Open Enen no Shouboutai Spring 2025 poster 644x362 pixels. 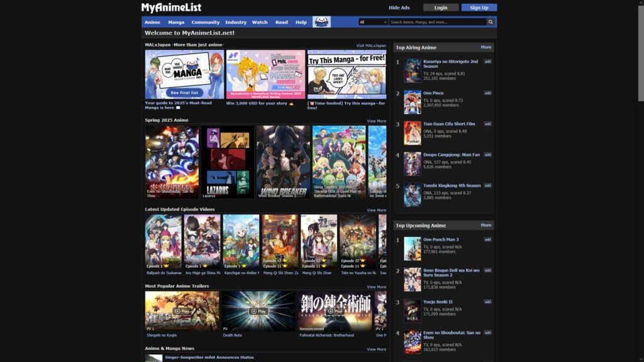[172, 162]
